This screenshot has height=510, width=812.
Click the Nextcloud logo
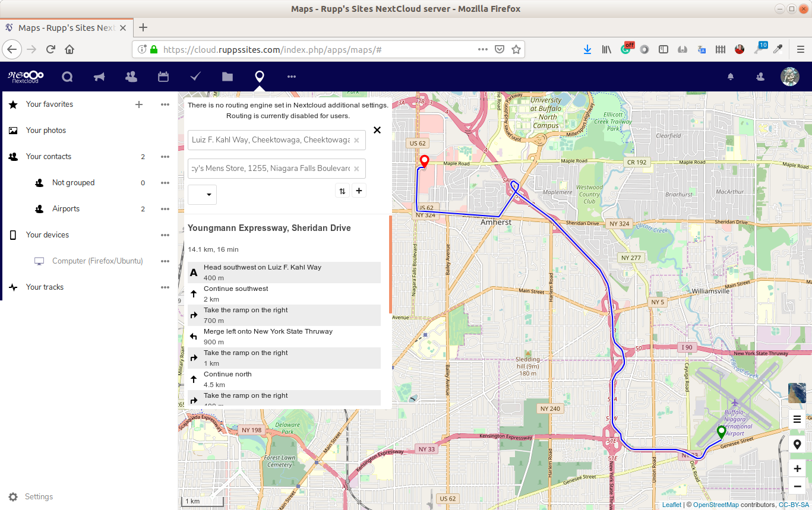[x=26, y=77]
